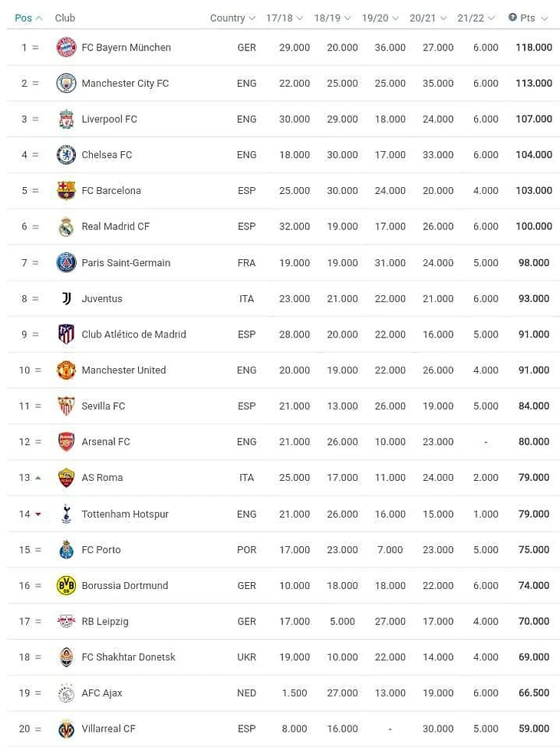Image resolution: width=560 pixels, height=747 pixels.
Task: Click the Pts info icon in header
Action: 512,17
